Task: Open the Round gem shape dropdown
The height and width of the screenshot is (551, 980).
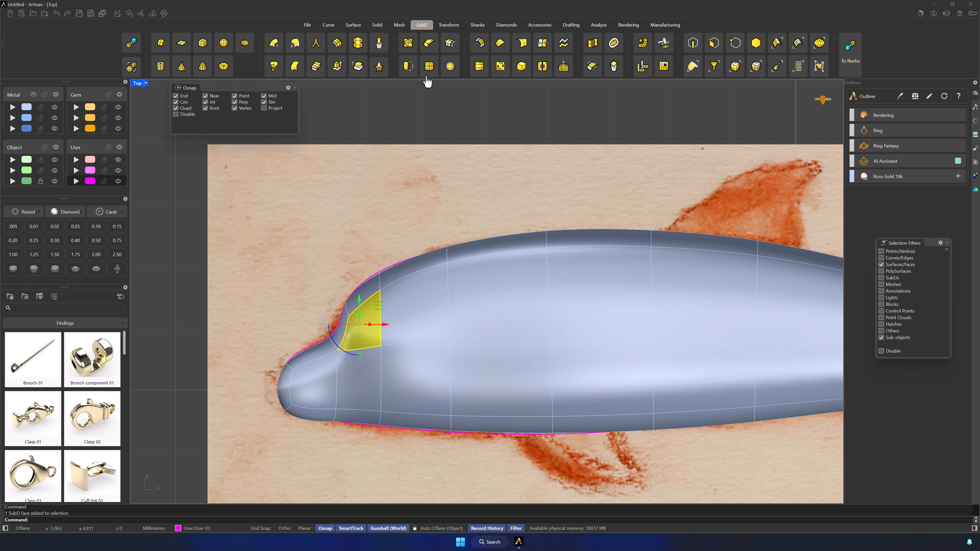Action: (26, 212)
